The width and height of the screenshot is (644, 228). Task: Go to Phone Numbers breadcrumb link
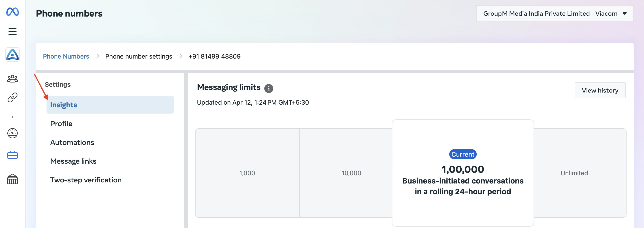point(66,56)
